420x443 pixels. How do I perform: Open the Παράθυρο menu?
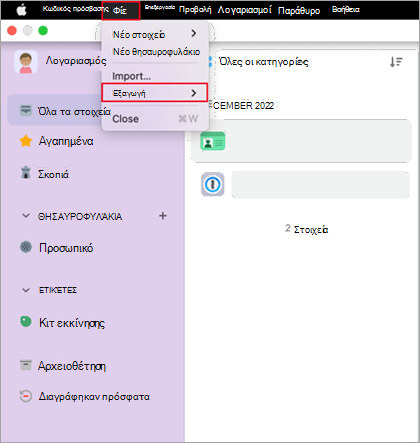coord(299,11)
